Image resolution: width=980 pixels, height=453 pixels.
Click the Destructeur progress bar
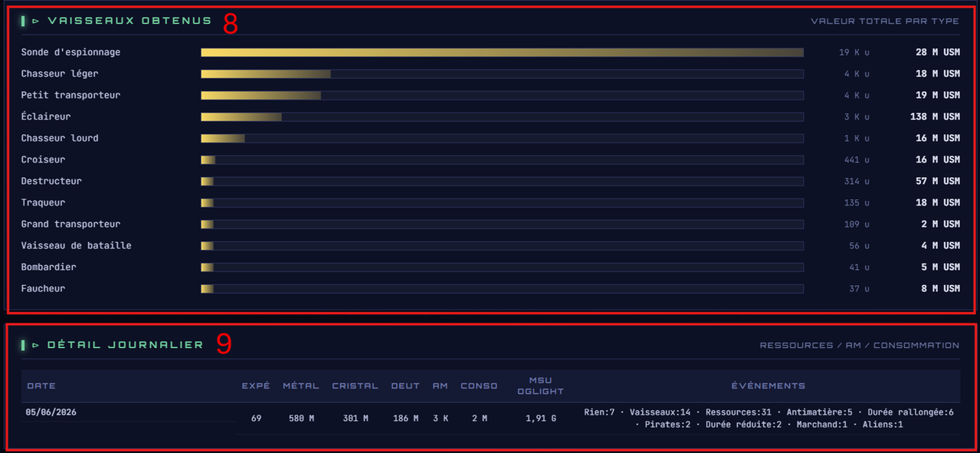(x=502, y=181)
